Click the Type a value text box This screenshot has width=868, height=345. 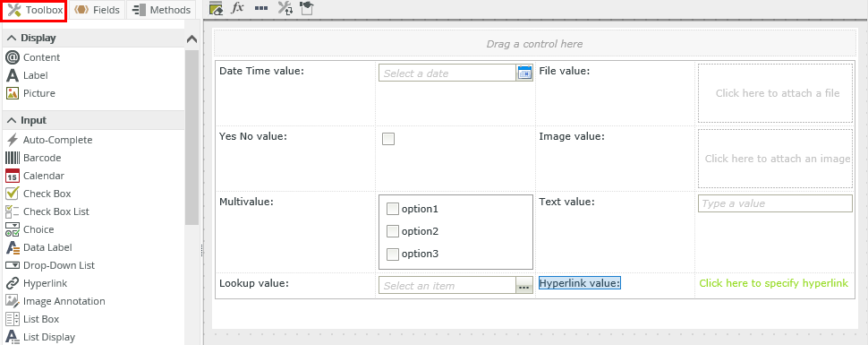point(775,203)
